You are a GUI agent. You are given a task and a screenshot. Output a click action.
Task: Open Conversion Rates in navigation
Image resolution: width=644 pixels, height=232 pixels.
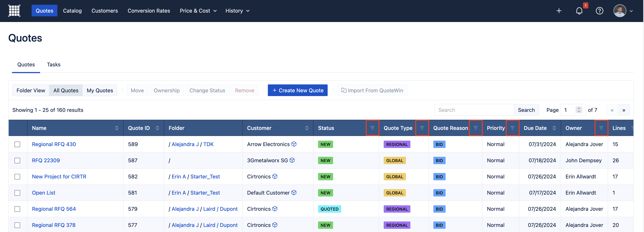pyautogui.click(x=149, y=11)
